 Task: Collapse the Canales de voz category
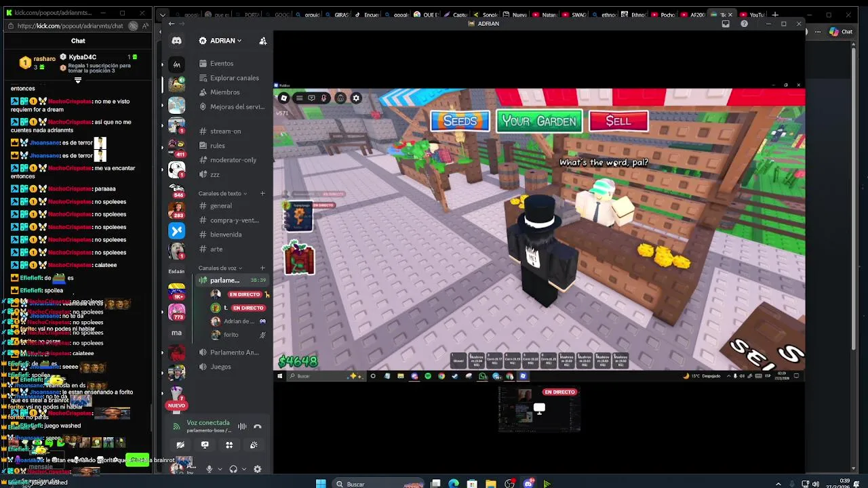[220, 268]
